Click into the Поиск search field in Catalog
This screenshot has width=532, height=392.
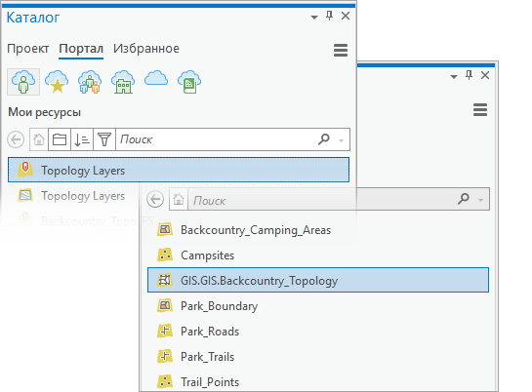tap(217, 139)
